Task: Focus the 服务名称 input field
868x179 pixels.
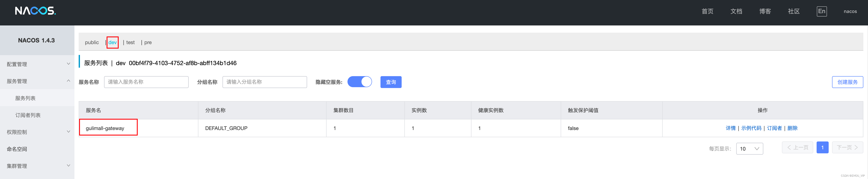Action: (x=146, y=82)
